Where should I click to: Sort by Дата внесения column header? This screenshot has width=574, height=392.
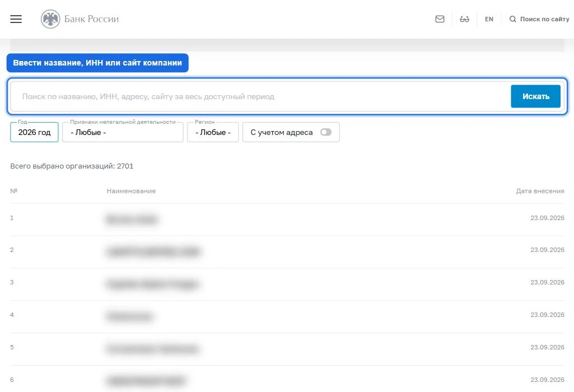click(x=540, y=191)
